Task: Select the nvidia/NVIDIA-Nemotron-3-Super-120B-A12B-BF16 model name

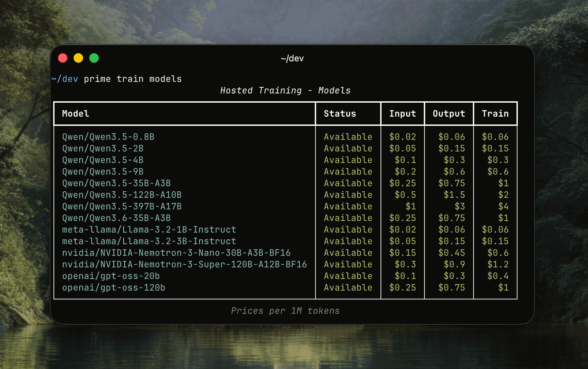Action: (x=185, y=265)
